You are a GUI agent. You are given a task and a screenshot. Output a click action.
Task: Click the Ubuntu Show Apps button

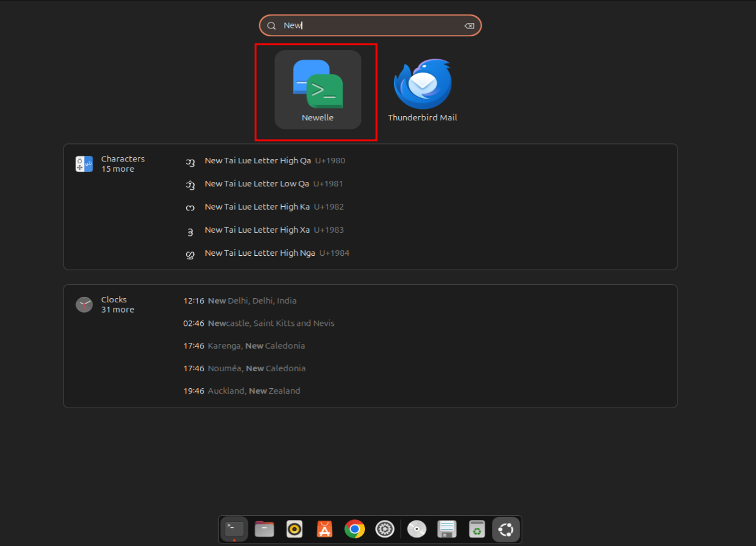click(x=506, y=530)
